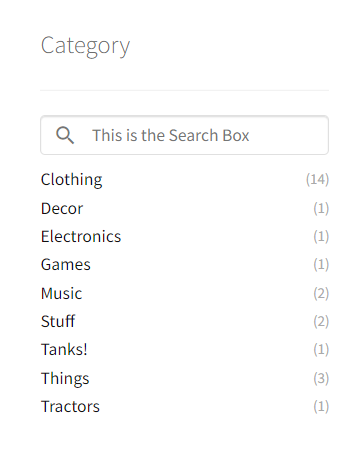Click the magnifying glass search icon
Viewport: 361px width, 452px height.
(x=65, y=135)
